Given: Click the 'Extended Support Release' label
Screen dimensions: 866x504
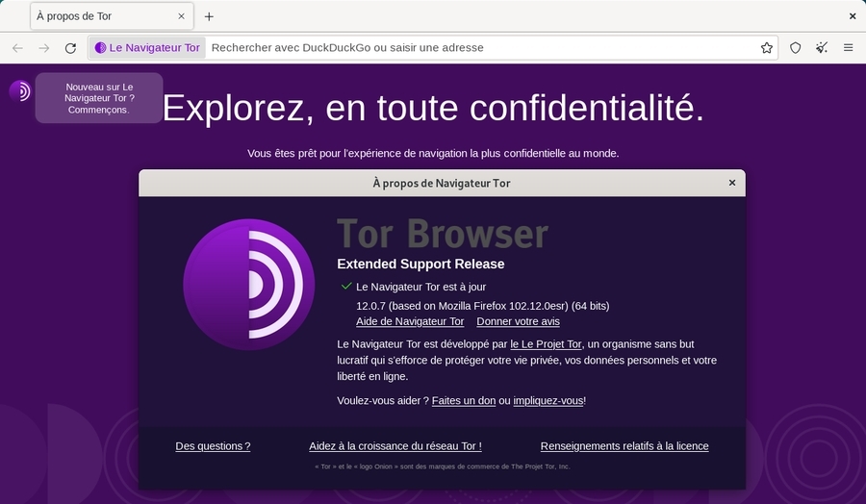Looking at the screenshot, I should tap(420, 264).
